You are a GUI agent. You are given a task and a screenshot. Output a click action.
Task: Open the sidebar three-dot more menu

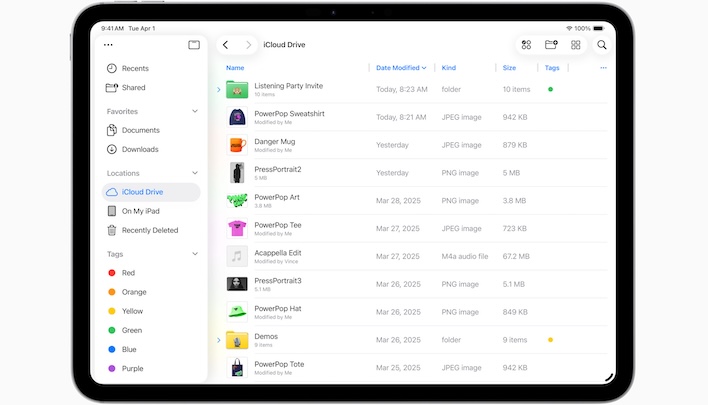click(109, 45)
